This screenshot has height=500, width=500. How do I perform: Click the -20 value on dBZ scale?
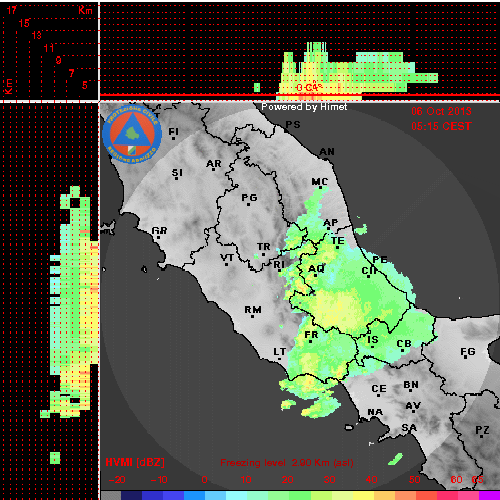pyautogui.click(x=117, y=480)
